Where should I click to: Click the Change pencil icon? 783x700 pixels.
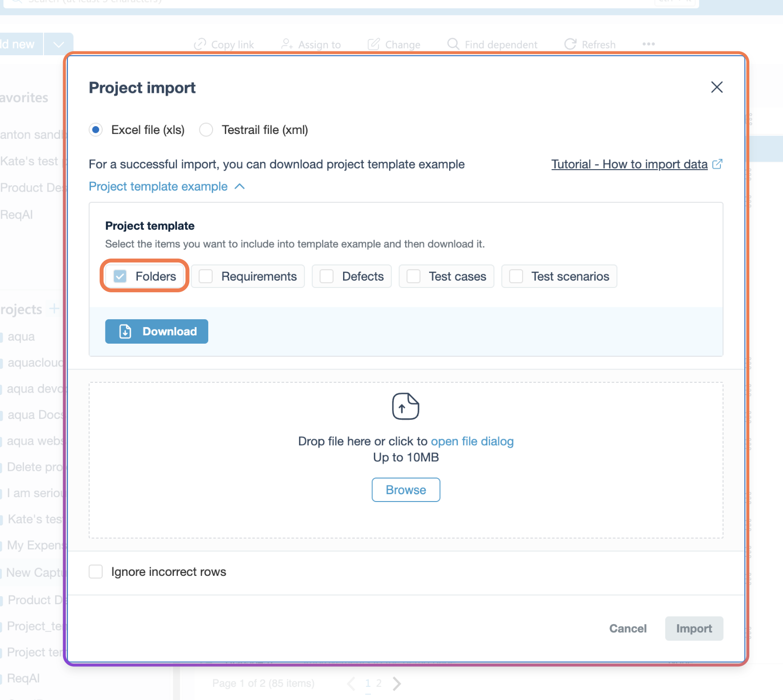pyautogui.click(x=374, y=44)
